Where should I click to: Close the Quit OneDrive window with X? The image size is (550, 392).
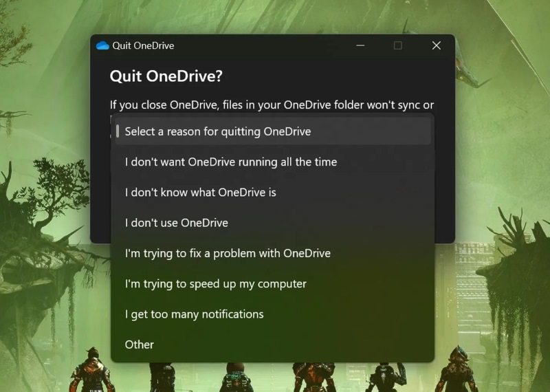[437, 45]
